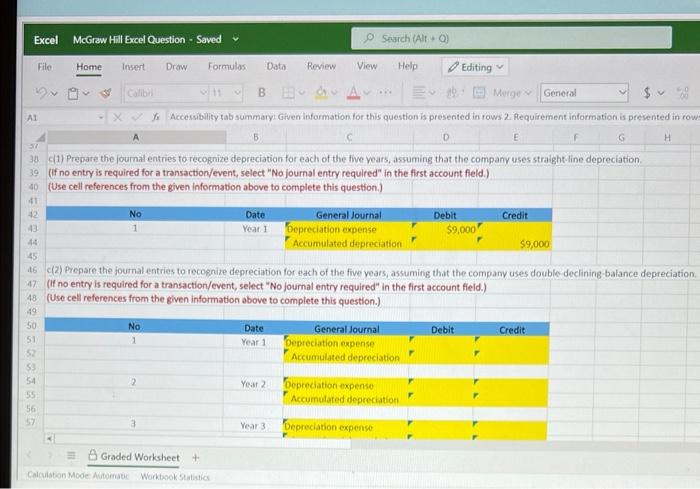
Task: Click the Excel app name
Action: (x=46, y=40)
